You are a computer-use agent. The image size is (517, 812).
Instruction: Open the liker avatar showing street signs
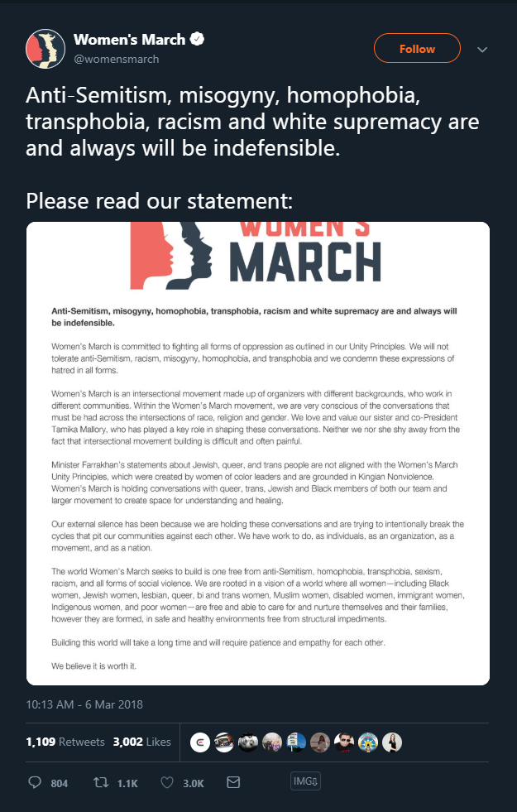296,742
